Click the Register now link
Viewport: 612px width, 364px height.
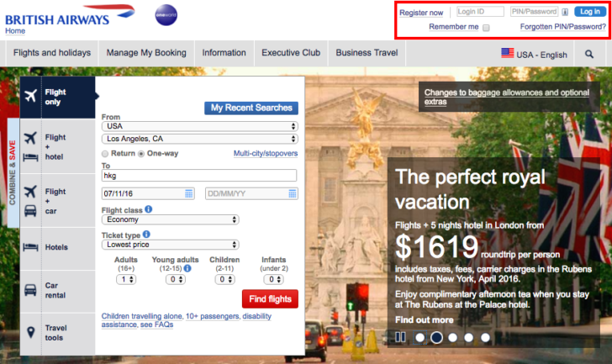(x=421, y=13)
